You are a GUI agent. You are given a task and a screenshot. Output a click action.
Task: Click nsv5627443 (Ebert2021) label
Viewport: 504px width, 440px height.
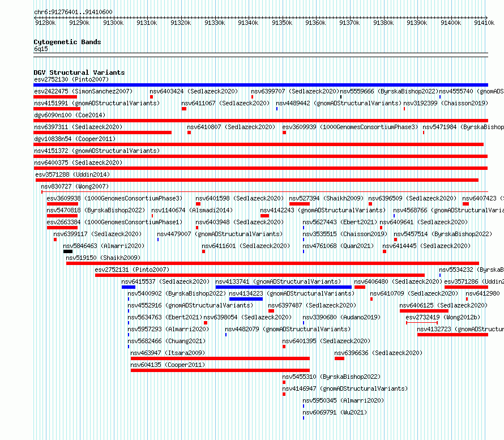tap(340, 222)
